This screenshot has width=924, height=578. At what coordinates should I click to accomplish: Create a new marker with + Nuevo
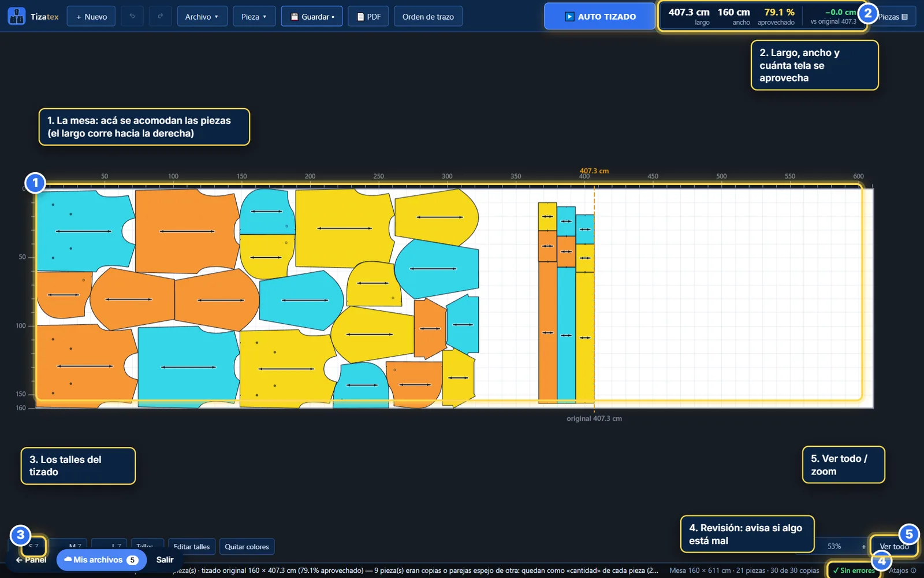[91, 17]
